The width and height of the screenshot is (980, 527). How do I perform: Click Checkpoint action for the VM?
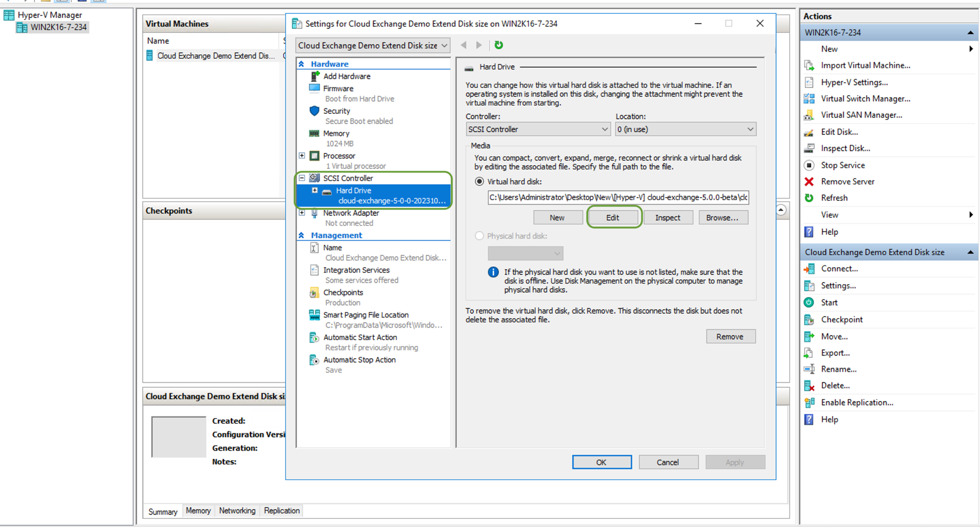click(x=842, y=319)
